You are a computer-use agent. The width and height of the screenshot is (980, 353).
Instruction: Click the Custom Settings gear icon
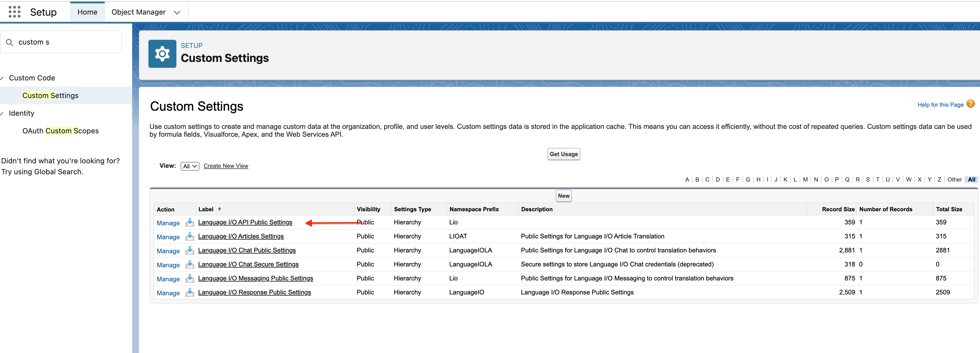coord(162,54)
